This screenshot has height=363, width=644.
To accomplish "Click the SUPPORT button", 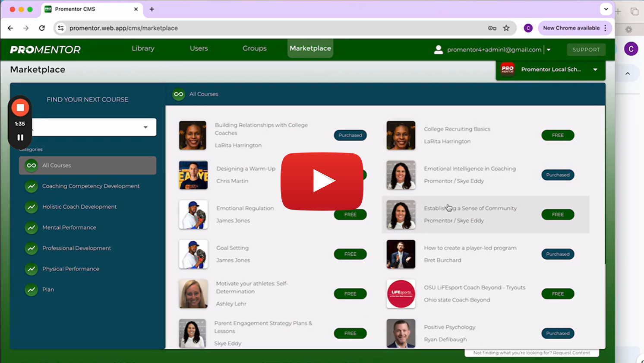I will point(586,50).
